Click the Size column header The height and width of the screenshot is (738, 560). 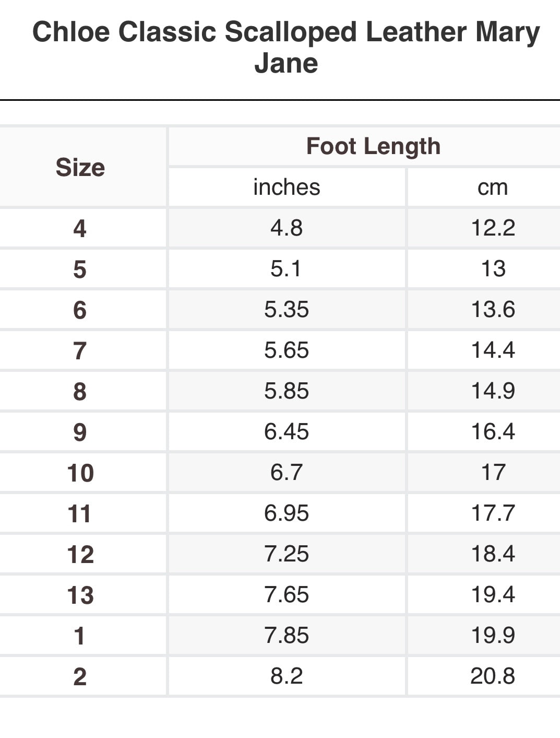[x=80, y=167]
